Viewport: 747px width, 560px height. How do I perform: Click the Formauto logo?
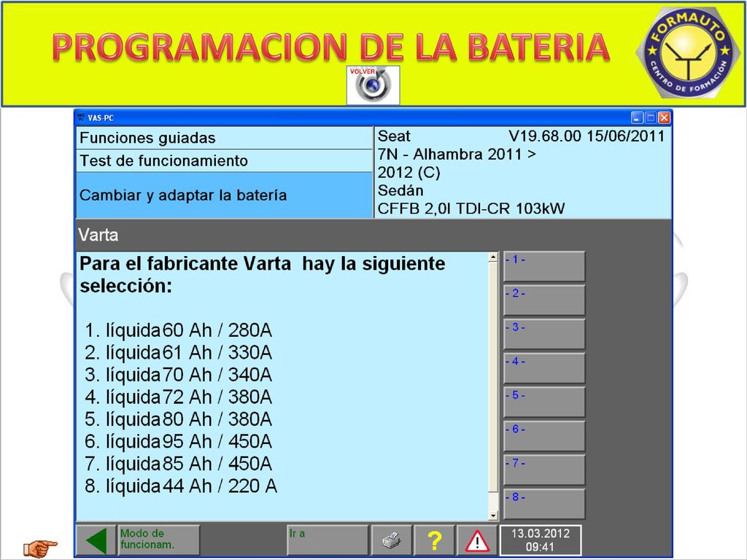tap(688, 51)
